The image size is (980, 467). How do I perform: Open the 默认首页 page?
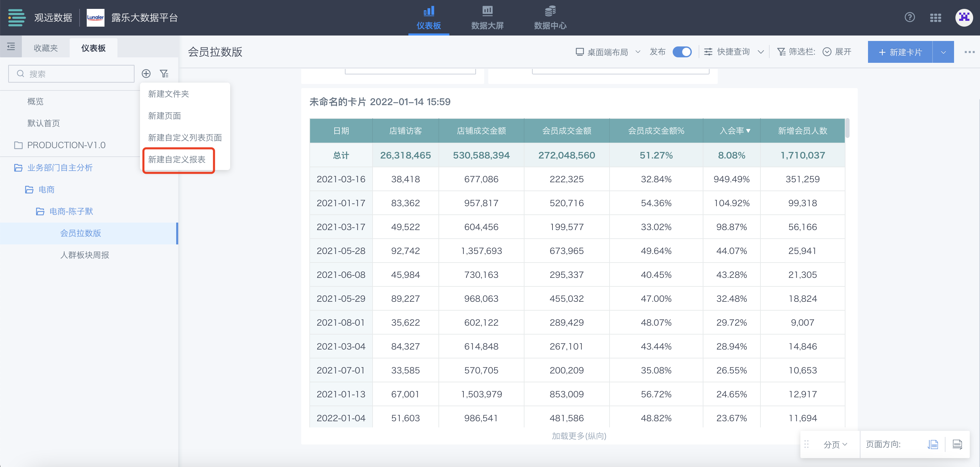43,123
